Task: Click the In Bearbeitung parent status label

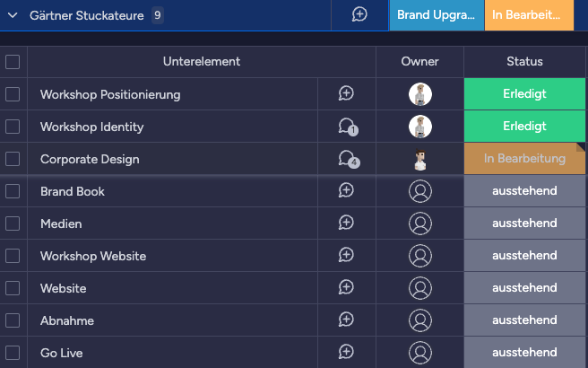Action: tap(528, 15)
